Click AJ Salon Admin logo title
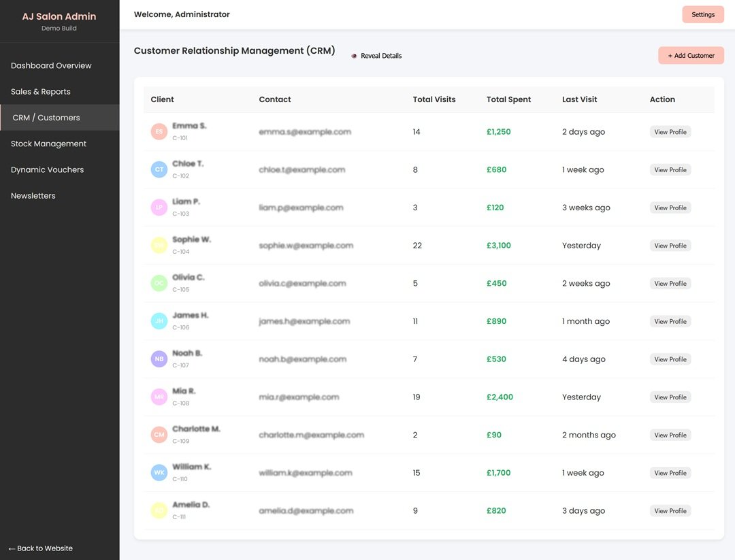The height and width of the screenshot is (560, 735). (x=59, y=16)
